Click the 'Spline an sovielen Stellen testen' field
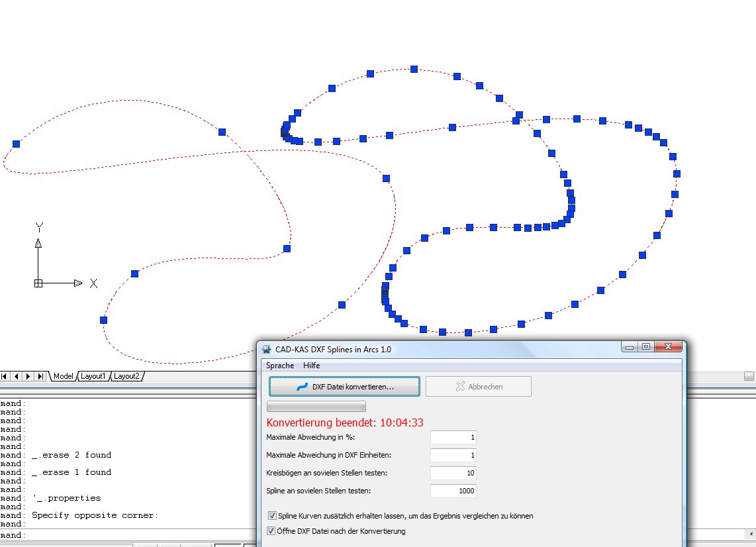756x547 pixels. pos(453,491)
